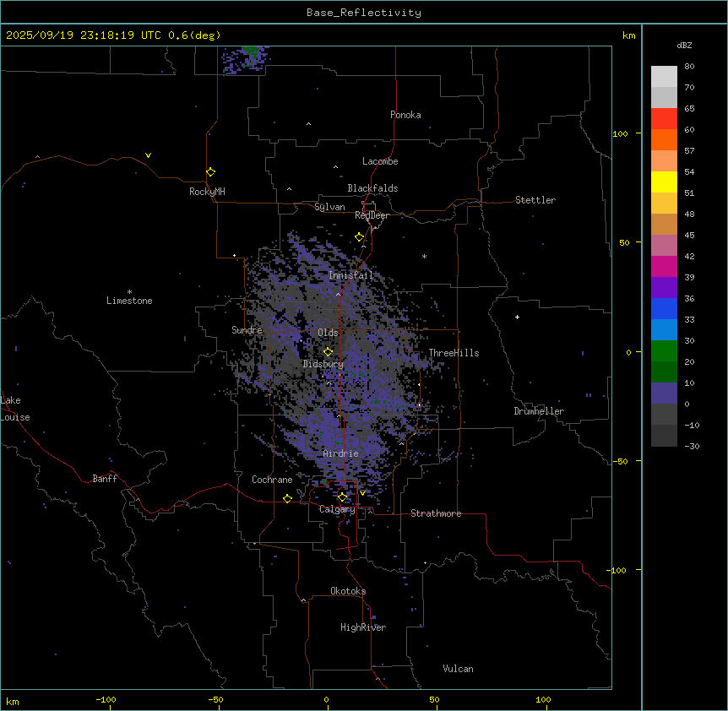
Task: Click the Banff town label
Action: pyautogui.click(x=105, y=479)
